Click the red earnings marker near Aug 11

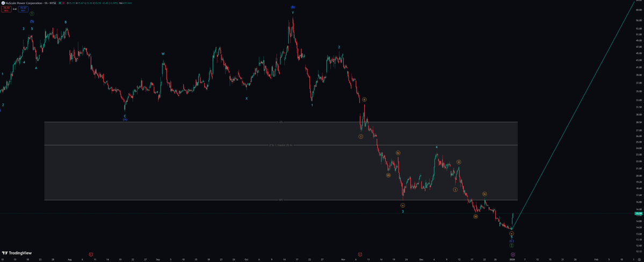point(91,254)
